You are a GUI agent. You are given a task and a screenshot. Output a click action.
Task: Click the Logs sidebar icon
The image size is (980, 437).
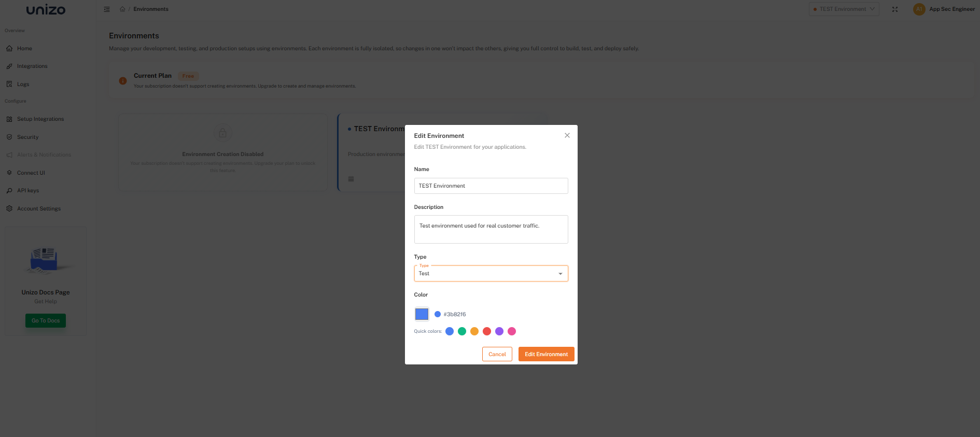coord(9,84)
